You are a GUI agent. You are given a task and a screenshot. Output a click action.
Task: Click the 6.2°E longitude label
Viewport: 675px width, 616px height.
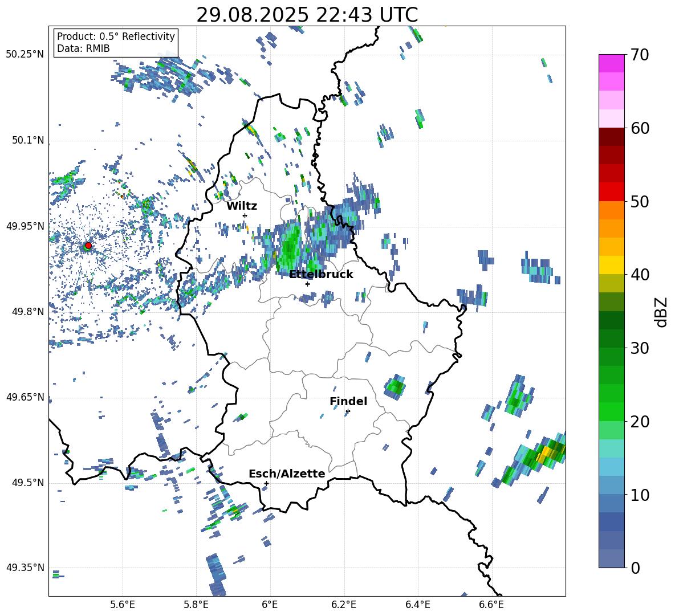coord(344,605)
